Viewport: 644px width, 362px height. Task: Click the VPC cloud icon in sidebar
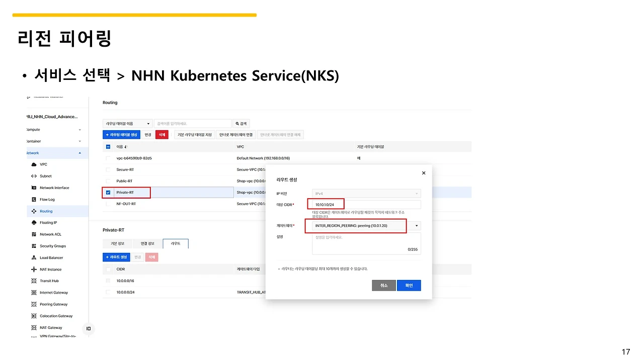[34, 164]
